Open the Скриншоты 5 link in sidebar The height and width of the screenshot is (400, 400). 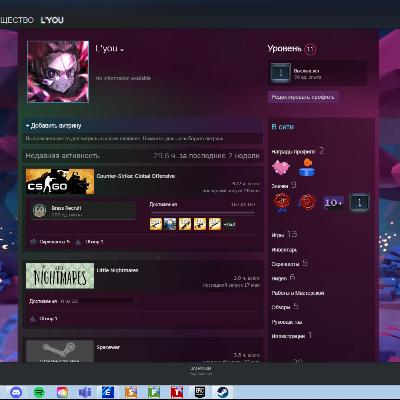tap(289, 264)
